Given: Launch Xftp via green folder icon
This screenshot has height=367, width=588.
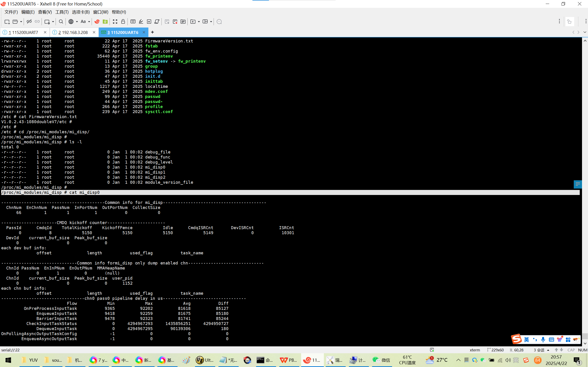Looking at the screenshot, I should (105, 22).
